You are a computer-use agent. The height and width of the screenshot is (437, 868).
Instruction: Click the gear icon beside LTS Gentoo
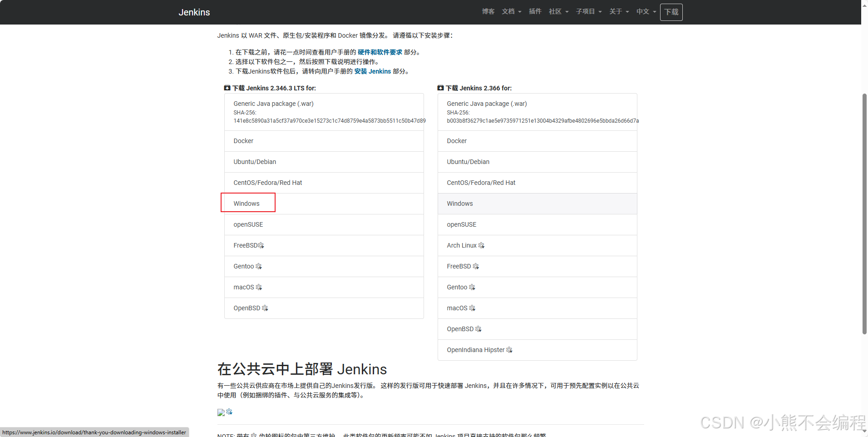click(259, 266)
